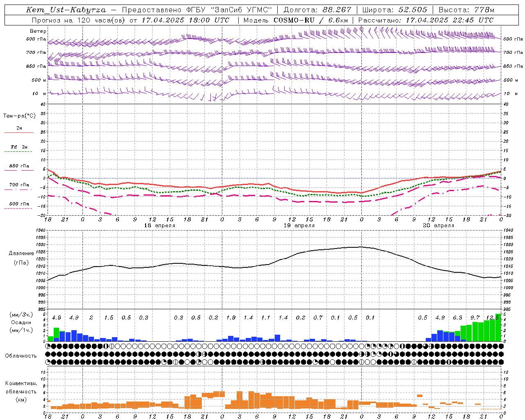Click the Облачность cloud cover label
525x420 pixels.
click(21, 356)
